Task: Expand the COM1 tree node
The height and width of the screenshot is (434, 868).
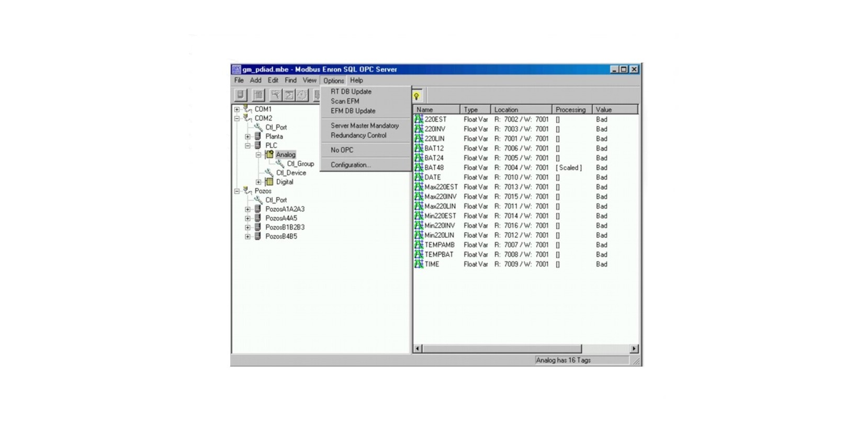Action: pyautogui.click(x=237, y=109)
